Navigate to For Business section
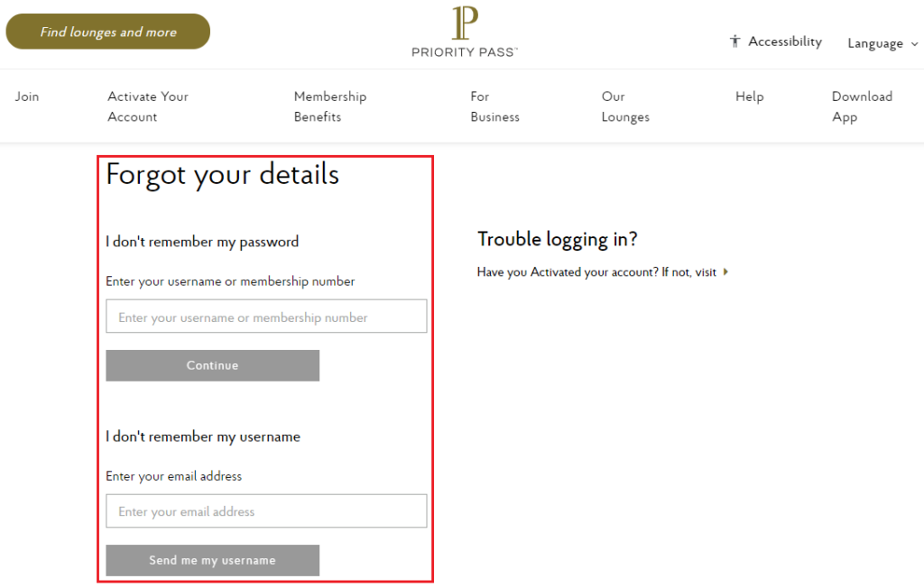The image size is (924, 588). point(494,106)
